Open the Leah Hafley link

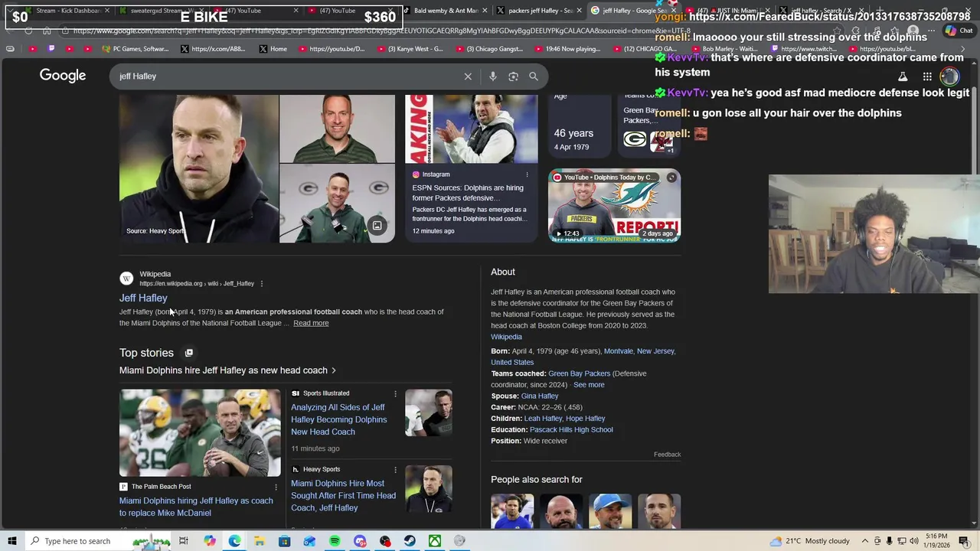pos(543,419)
